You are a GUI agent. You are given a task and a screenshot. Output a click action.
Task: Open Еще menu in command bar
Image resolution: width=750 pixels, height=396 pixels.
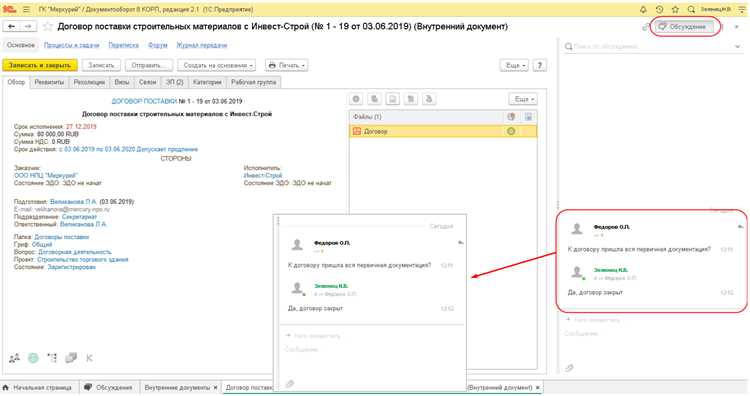(x=514, y=65)
